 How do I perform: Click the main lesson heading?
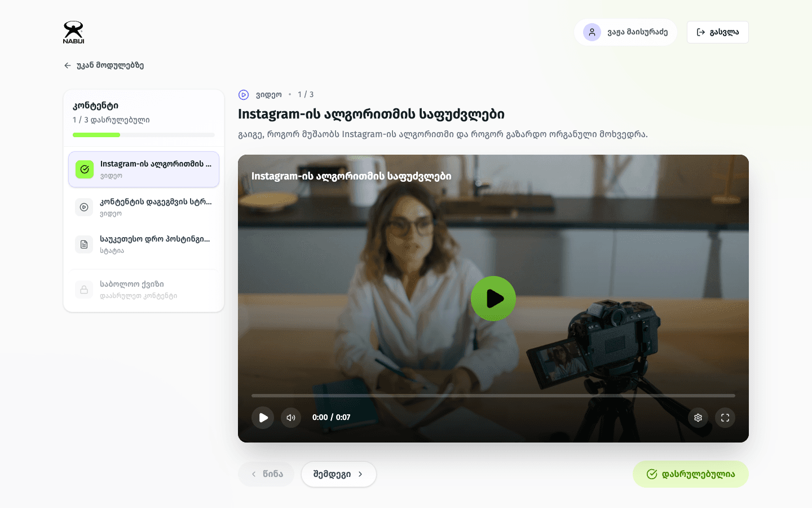[x=371, y=114]
